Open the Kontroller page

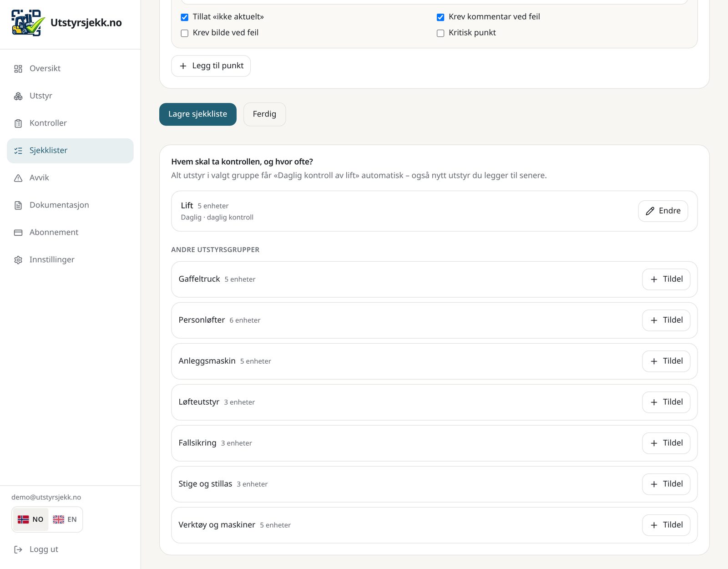(x=70, y=123)
